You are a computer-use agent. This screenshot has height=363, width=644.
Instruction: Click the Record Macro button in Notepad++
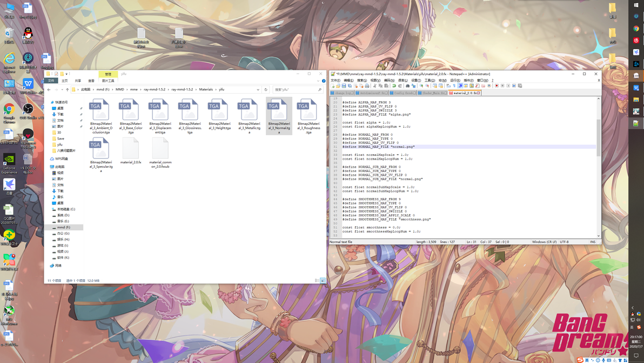pyautogui.click(x=497, y=85)
